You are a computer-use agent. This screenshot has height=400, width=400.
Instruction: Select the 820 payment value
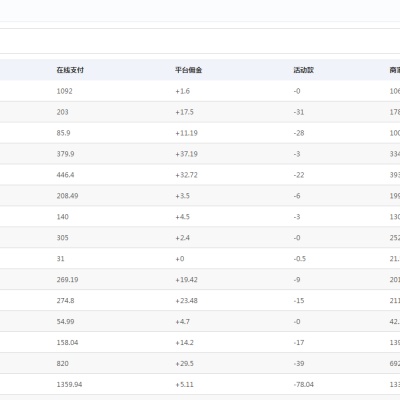tap(62, 364)
